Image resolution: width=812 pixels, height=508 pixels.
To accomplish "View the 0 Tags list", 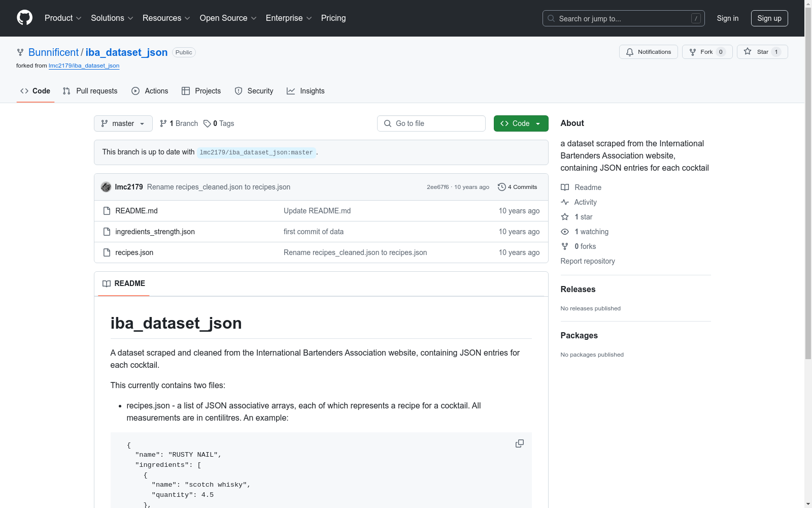I will (x=219, y=123).
